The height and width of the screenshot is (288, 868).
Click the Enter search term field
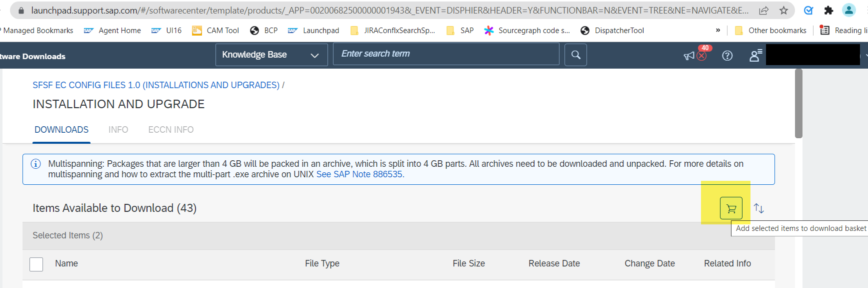(x=446, y=54)
